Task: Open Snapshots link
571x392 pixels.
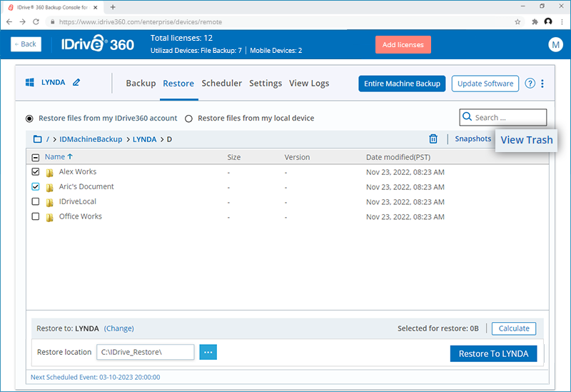Action: tap(473, 139)
